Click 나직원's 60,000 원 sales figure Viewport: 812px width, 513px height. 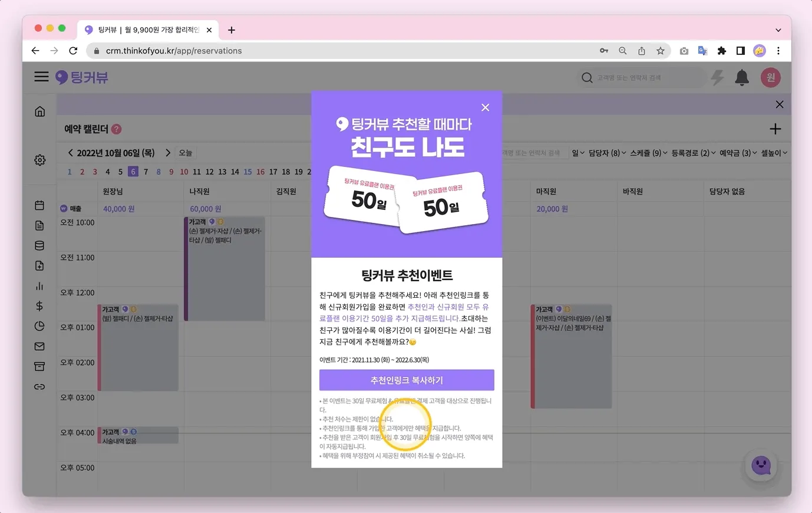[206, 209]
